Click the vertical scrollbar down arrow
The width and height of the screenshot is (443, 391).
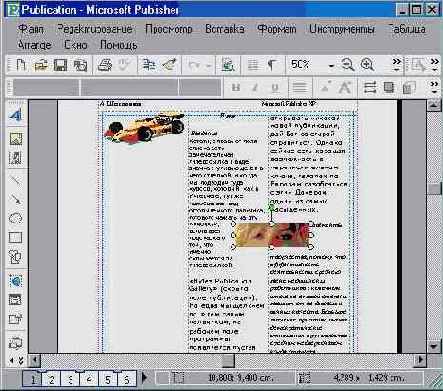pyautogui.click(x=434, y=346)
